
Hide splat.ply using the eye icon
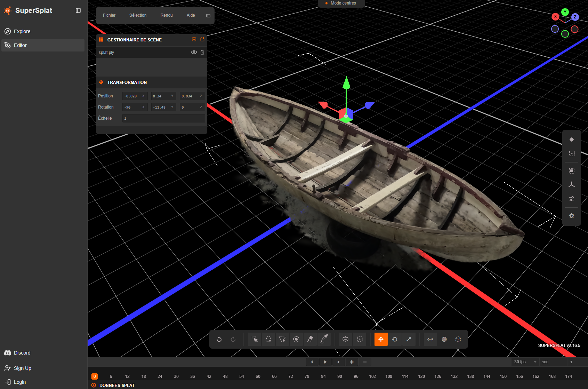pos(194,53)
